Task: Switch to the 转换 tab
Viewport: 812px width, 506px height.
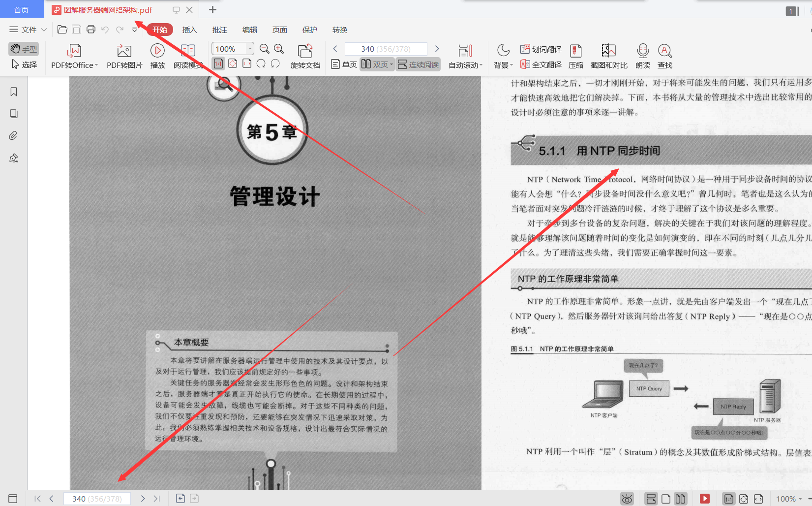Action: (339, 30)
